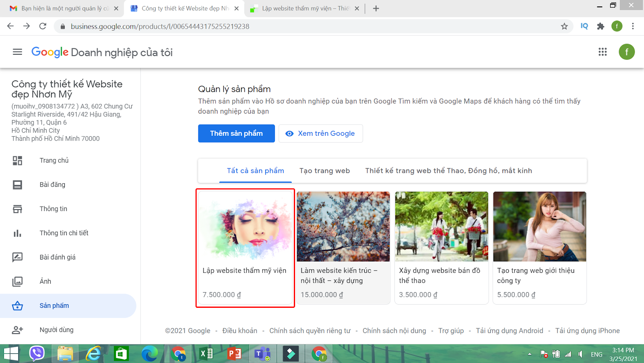Image resolution: width=644 pixels, height=363 pixels.
Task: Click the Google Doanh nghiệp của tôi logo
Action: (102, 52)
